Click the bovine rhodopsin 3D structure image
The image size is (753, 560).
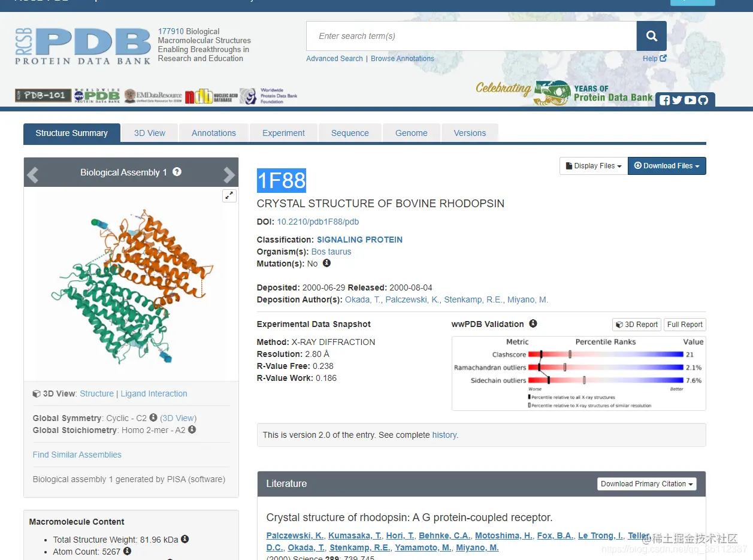pos(131,284)
